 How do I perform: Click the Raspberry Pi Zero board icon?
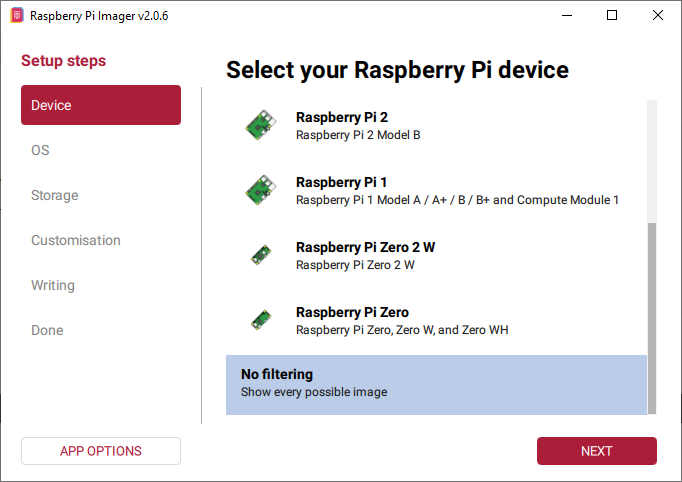[x=261, y=320]
